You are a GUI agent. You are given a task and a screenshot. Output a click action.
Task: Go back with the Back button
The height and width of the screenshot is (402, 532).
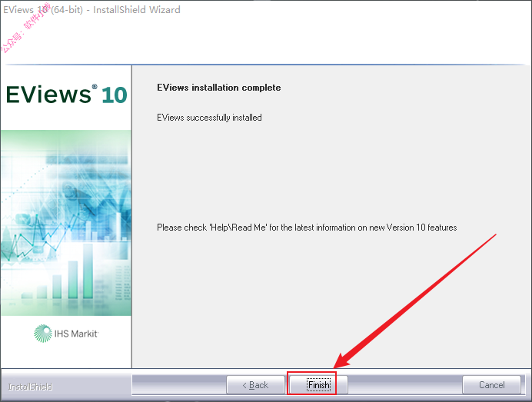tap(255, 384)
